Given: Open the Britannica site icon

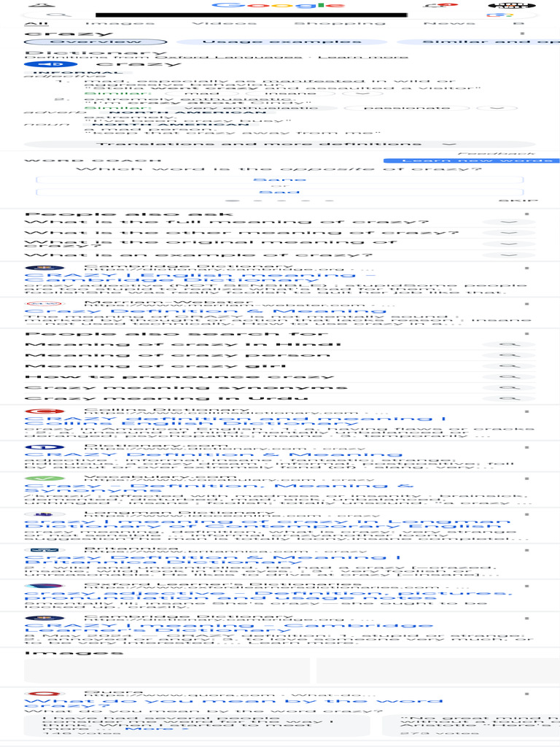Looking at the screenshot, I should (44, 550).
